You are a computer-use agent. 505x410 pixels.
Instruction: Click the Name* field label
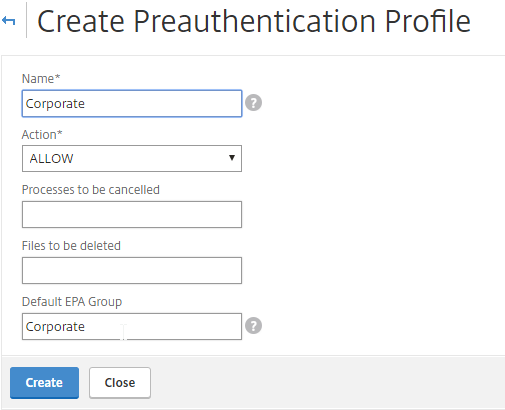click(41, 79)
